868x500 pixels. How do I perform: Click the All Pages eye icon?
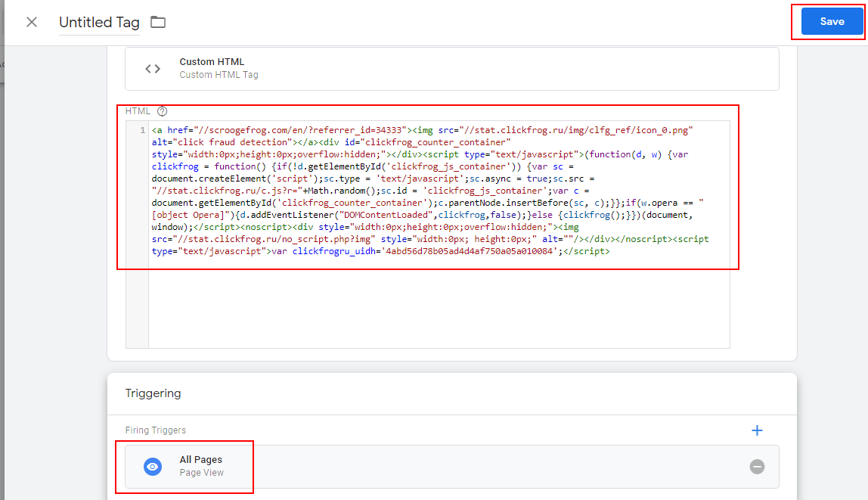coord(153,467)
